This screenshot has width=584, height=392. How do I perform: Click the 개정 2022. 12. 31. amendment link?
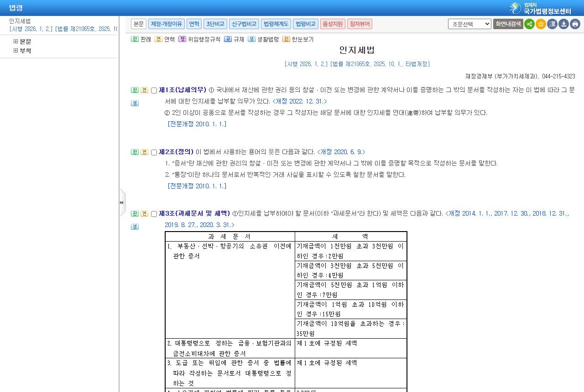pos(300,101)
